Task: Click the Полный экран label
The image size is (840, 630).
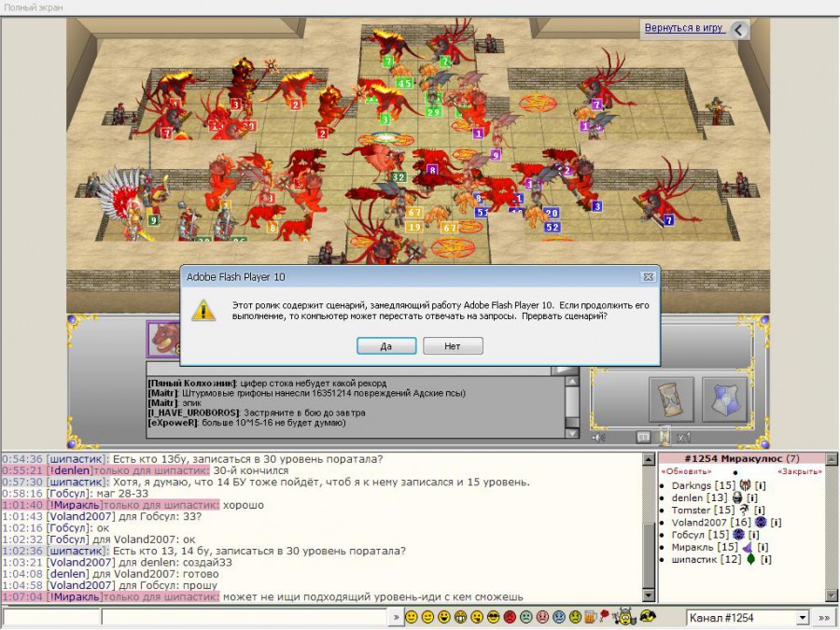Action: click(34, 7)
